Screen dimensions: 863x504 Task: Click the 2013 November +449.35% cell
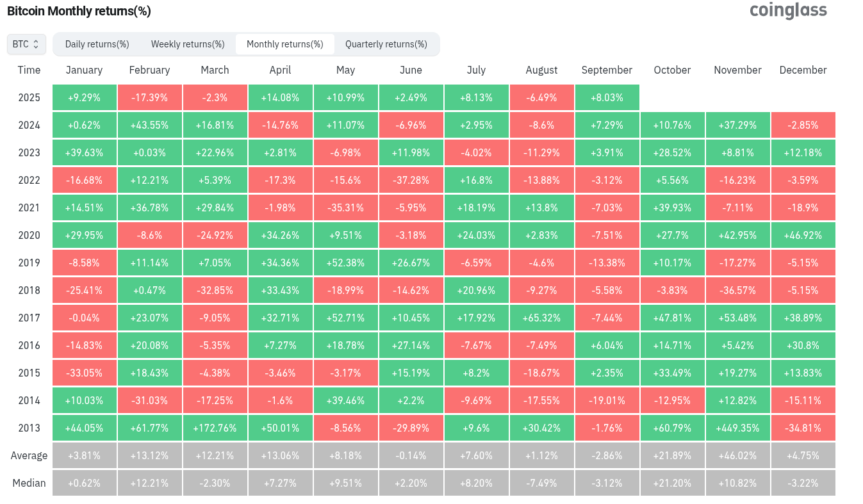tap(737, 428)
